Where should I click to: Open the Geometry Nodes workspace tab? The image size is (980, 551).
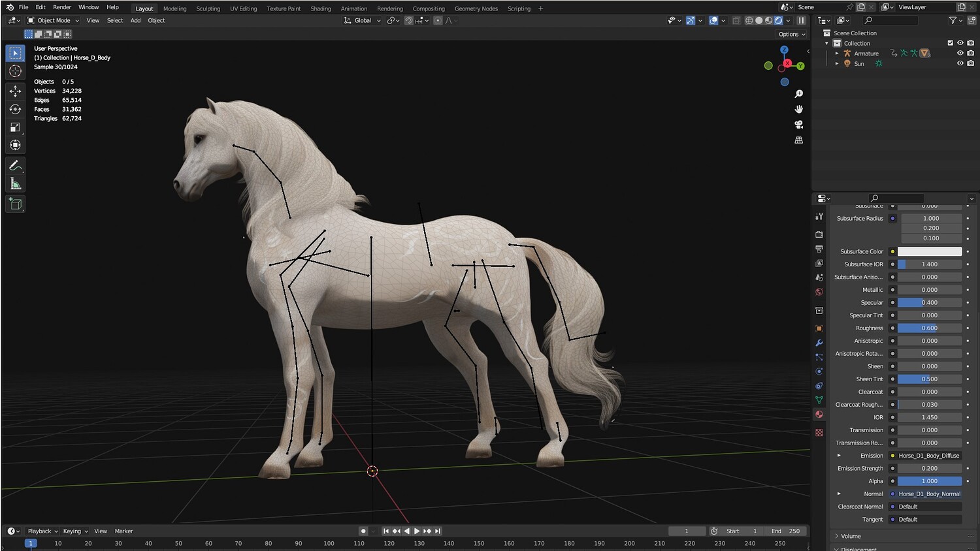pos(476,8)
